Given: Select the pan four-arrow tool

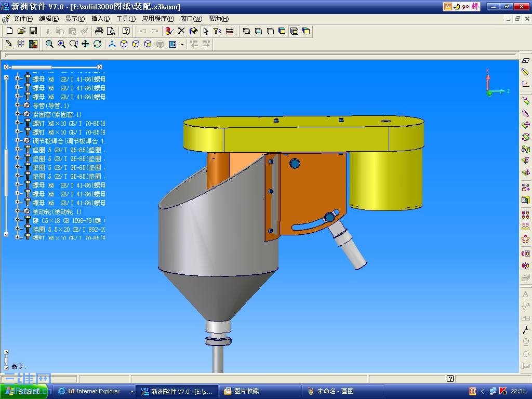Looking at the screenshot, I should [85, 44].
